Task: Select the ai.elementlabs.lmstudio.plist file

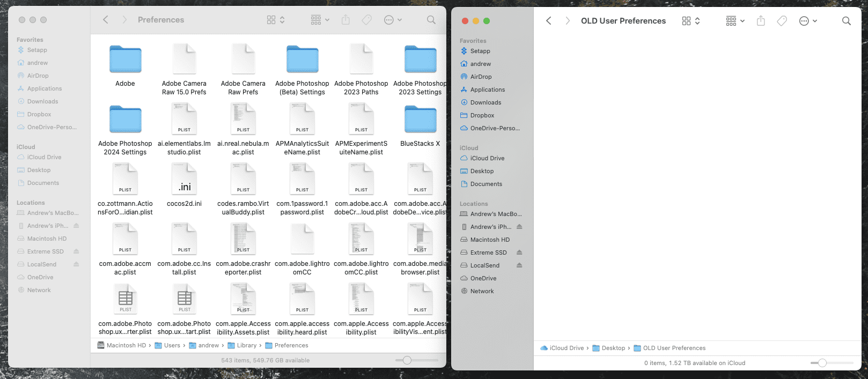Action: 185,119
